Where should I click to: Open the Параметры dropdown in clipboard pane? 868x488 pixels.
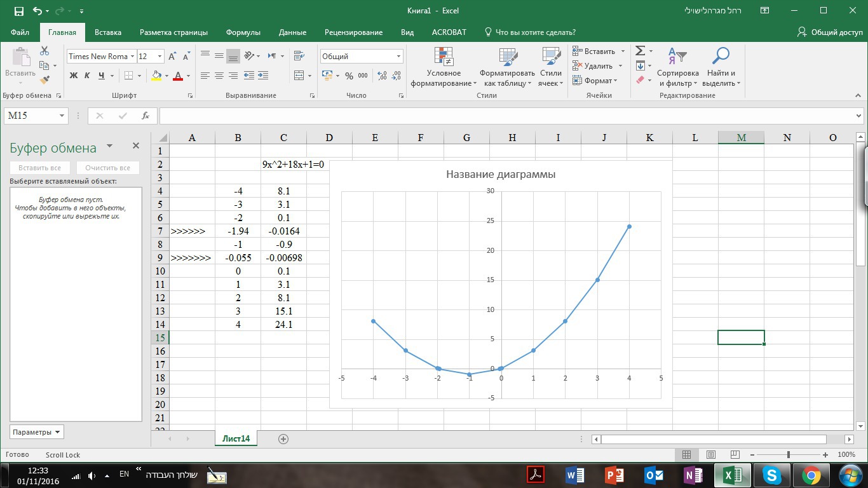pyautogui.click(x=37, y=432)
